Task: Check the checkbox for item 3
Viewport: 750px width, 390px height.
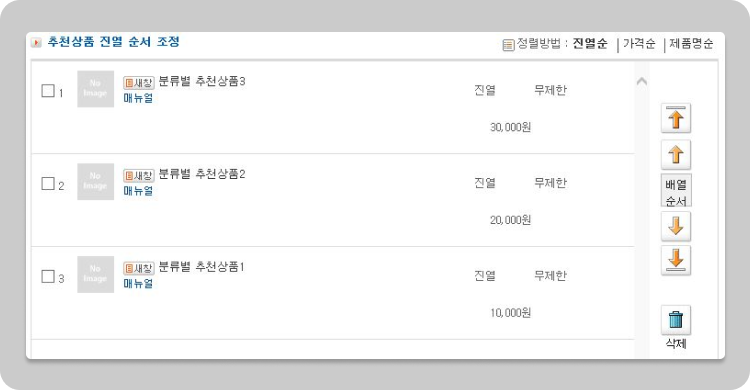Action: coord(48,276)
